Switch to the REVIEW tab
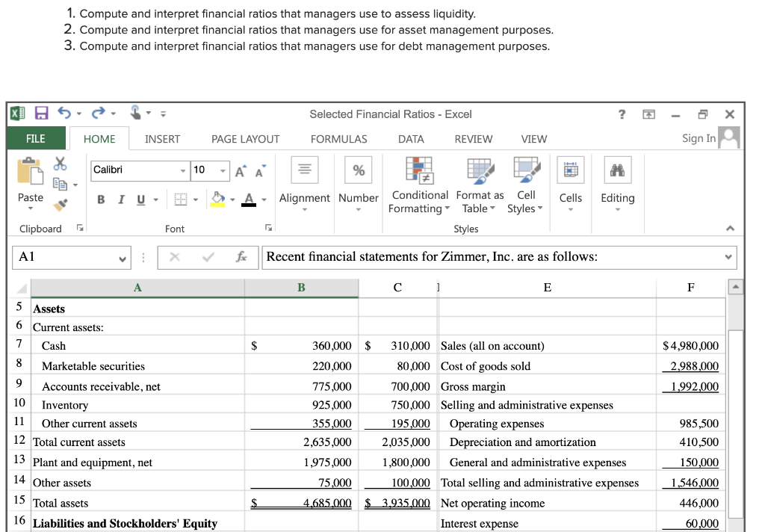765x532 pixels. pyautogui.click(x=474, y=139)
